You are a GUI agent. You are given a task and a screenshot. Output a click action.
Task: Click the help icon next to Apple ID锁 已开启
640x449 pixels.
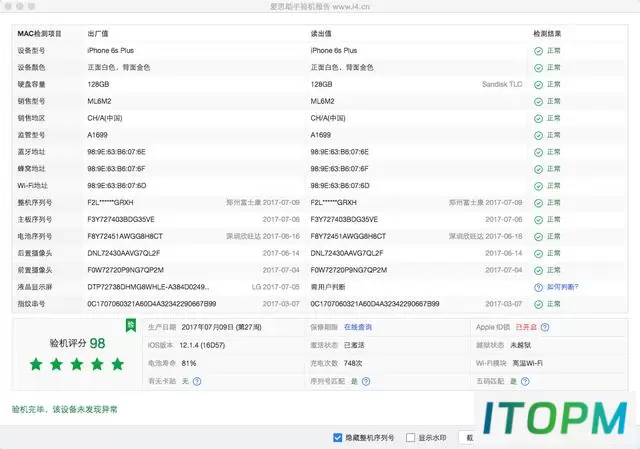545,327
